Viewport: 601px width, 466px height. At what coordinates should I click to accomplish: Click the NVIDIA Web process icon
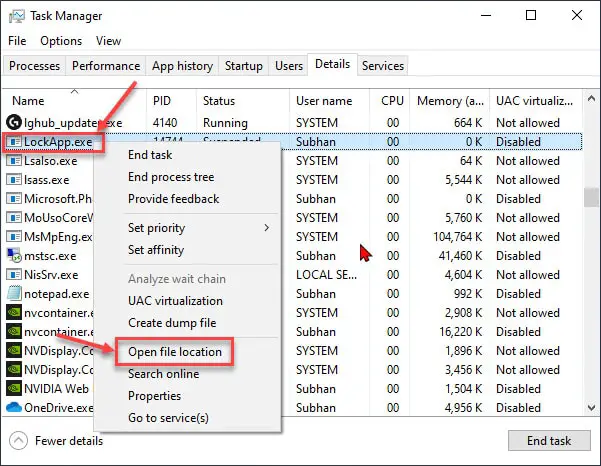point(14,389)
